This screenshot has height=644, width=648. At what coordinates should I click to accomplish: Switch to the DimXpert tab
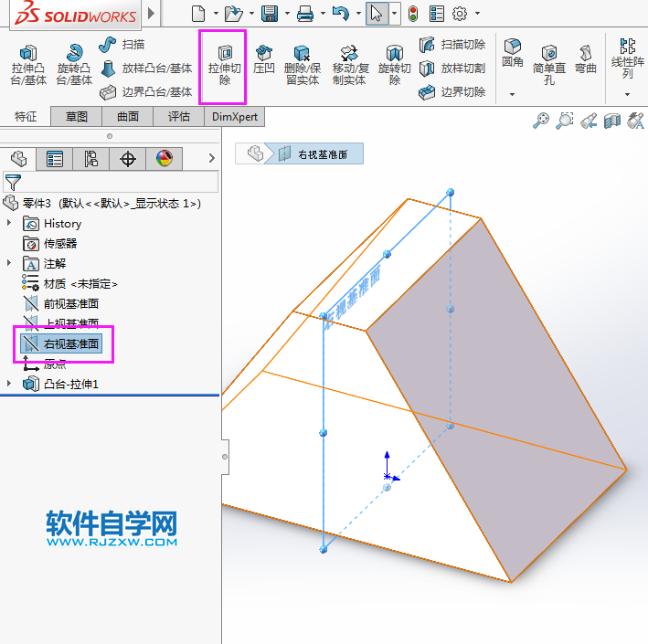click(x=234, y=117)
